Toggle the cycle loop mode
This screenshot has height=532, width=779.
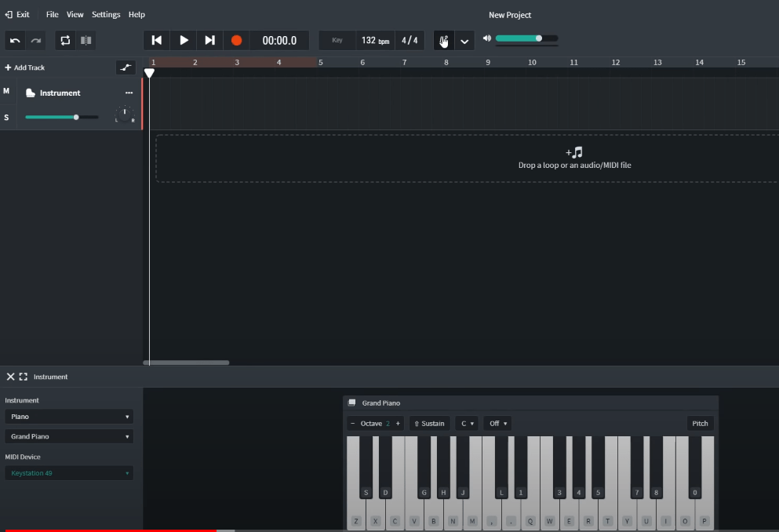click(x=65, y=40)
